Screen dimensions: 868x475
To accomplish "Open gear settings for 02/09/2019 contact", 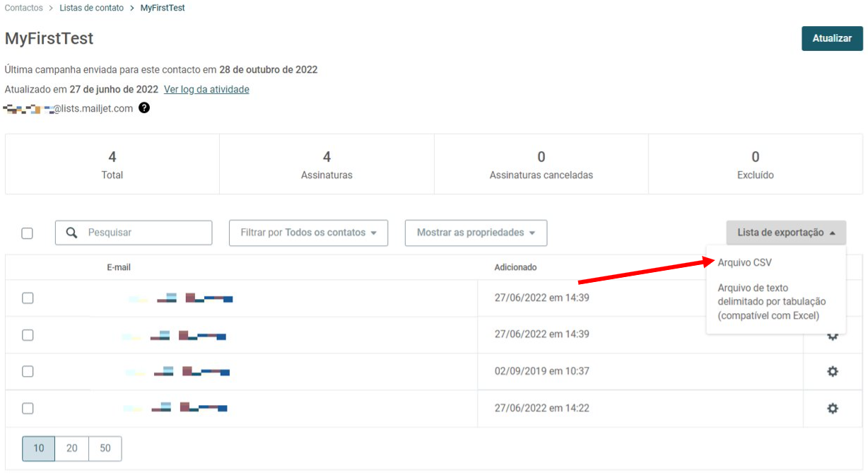I will click(x=833, y=371).
